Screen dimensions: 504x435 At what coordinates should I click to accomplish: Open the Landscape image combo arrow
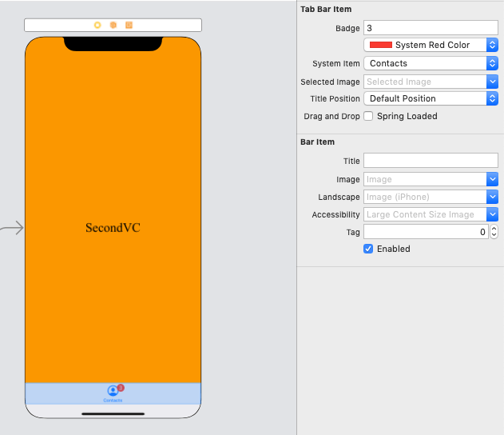tap(492, 197)
